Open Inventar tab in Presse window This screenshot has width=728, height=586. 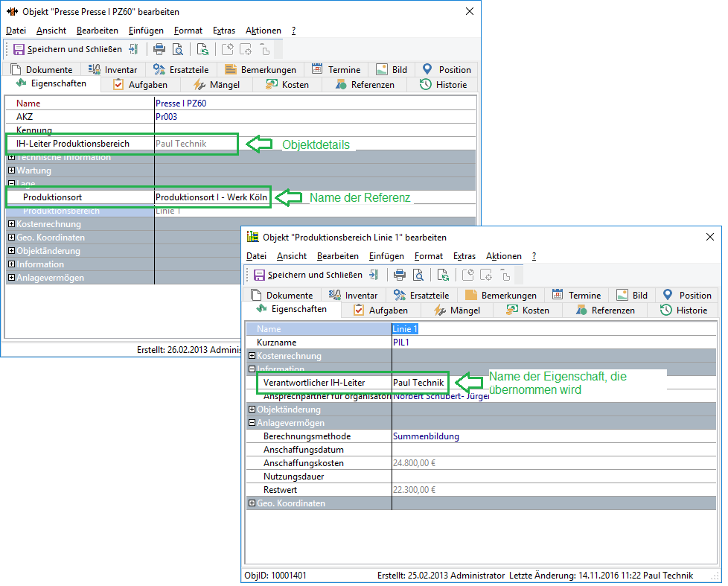pyautogui.click(x=113, y=70)
